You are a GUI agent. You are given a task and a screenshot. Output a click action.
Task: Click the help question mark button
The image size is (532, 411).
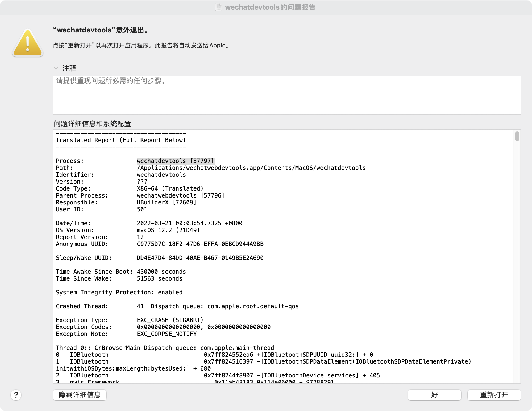(x=16, y=395)
